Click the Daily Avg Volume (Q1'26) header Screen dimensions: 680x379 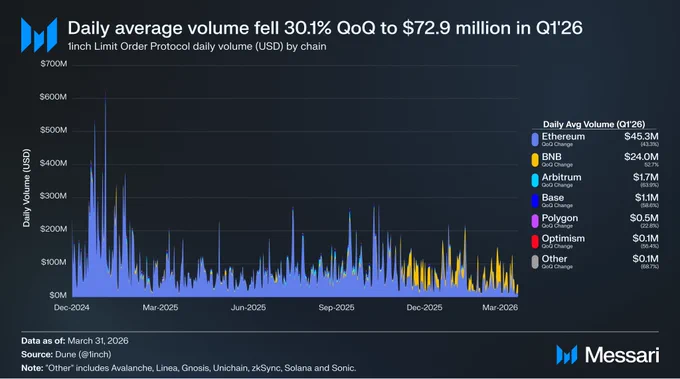594,124
